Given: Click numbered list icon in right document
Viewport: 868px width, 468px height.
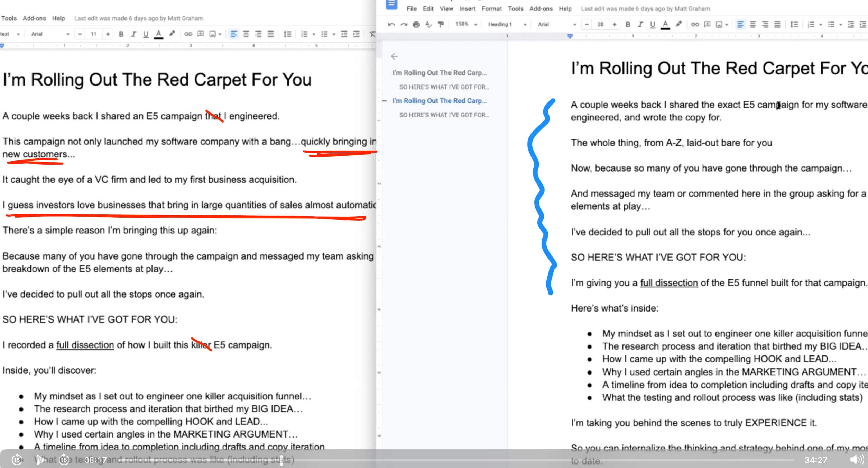Looking at the screenshot, I should (x=811, y=24).
